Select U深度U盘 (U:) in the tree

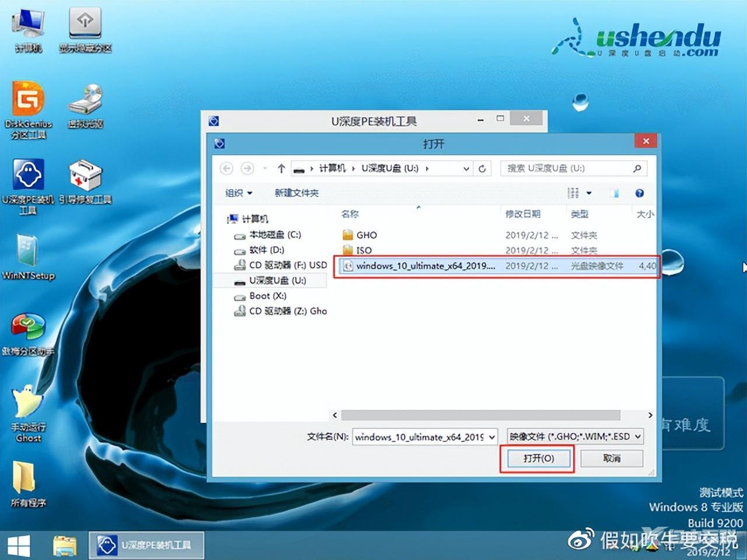[x=271, y=281]
